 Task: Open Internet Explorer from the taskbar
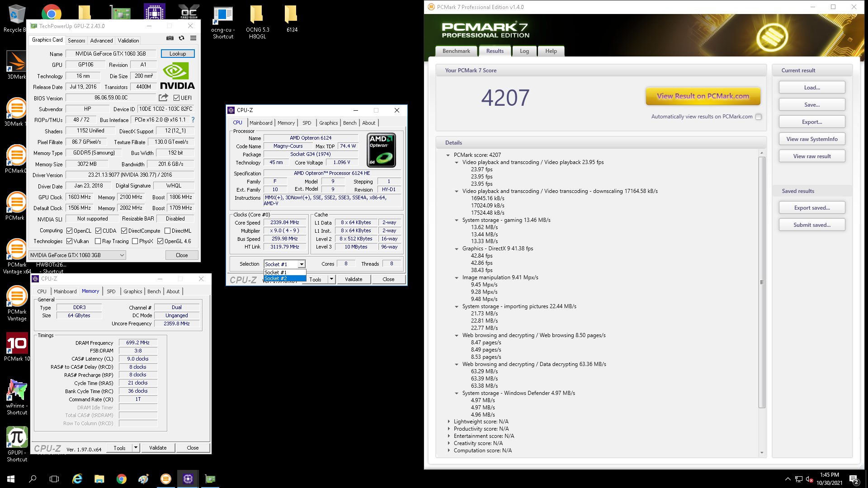tap(77, 479)
